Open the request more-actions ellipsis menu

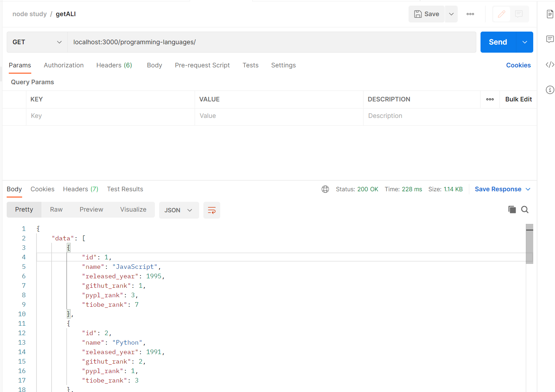[x=470, y=14]
